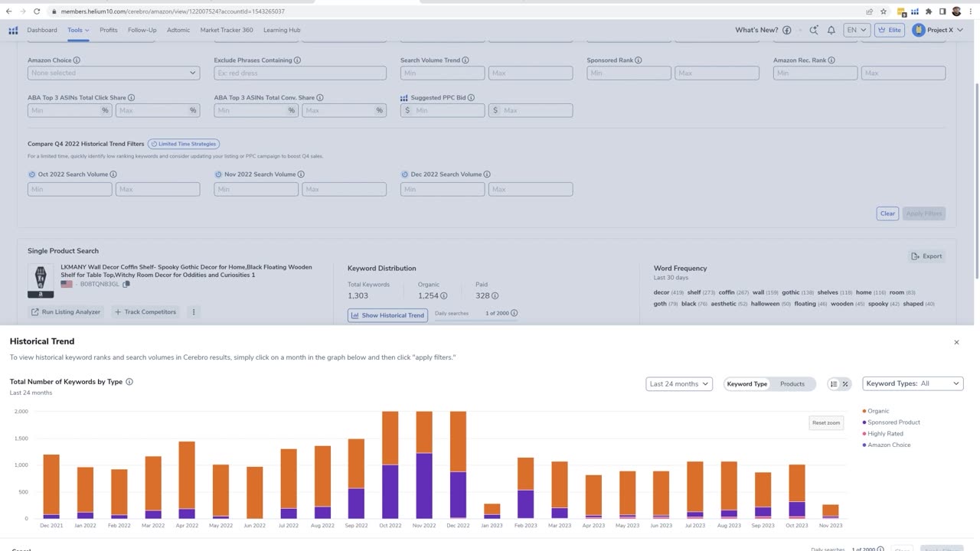Show info for Total Number of Keywords by Type

click(129, 382)
